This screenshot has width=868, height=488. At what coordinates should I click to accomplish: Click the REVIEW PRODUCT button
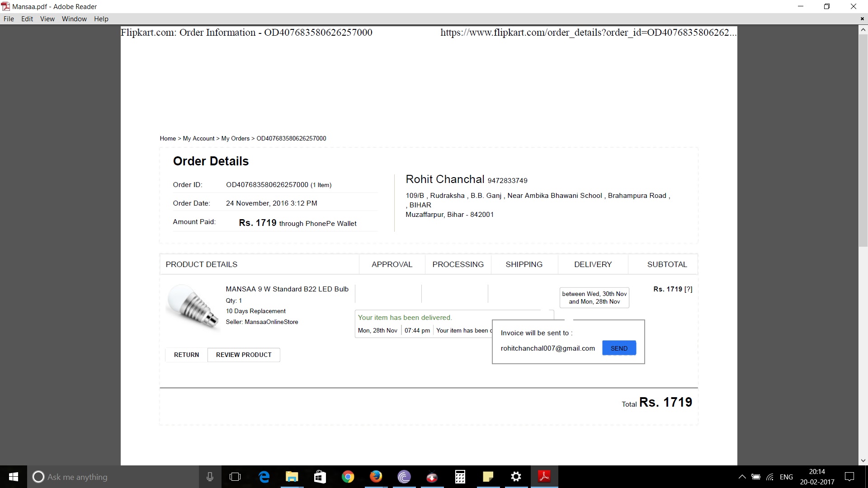point(244,355)
